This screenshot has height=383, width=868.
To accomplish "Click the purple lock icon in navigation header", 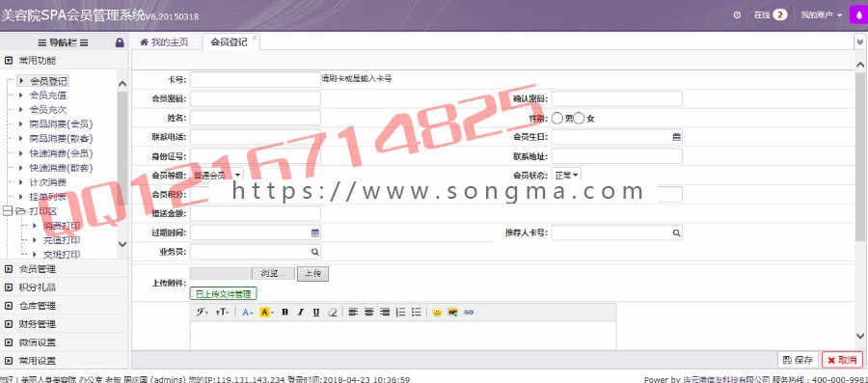I will [119, 42].
